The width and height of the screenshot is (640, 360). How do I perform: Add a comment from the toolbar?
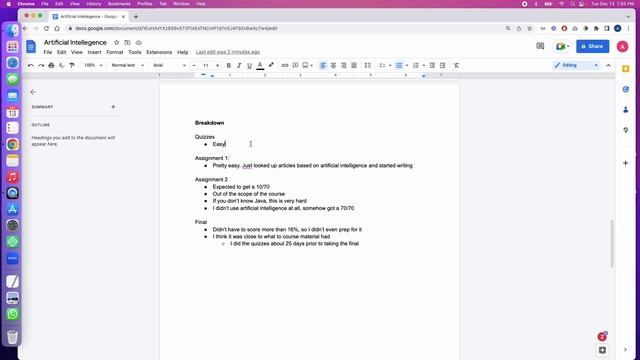click(x=295, y=65)
